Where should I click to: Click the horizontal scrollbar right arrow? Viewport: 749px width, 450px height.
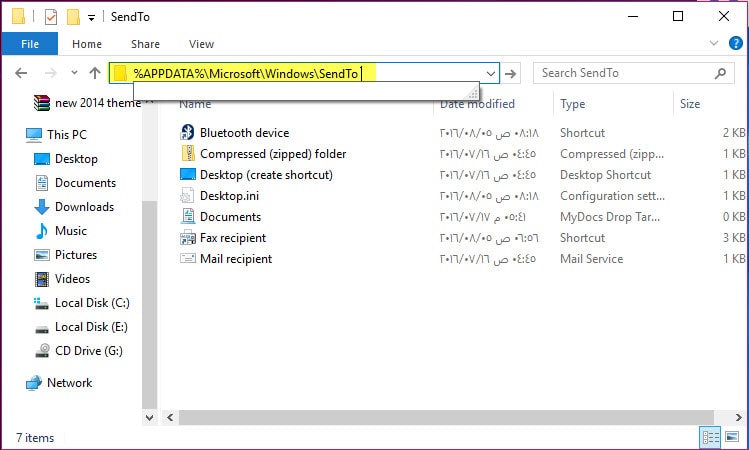pyautogui.click(x=738, y=418)
